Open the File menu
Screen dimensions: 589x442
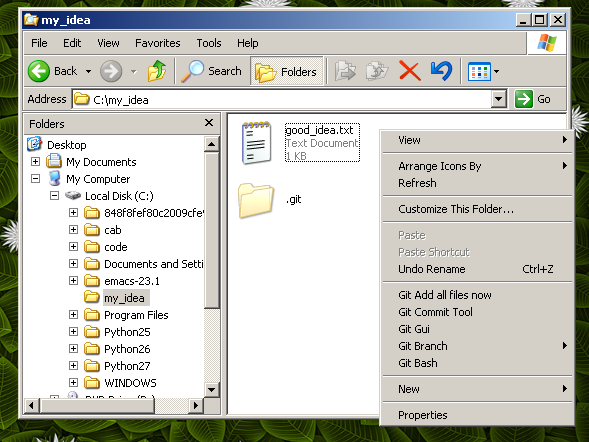coord(39,43)
